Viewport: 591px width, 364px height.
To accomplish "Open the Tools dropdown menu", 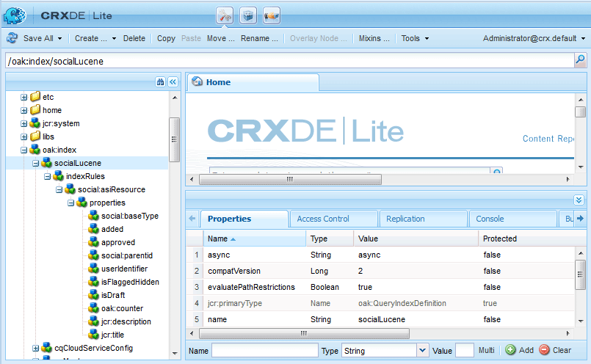I will pos(415,38).
